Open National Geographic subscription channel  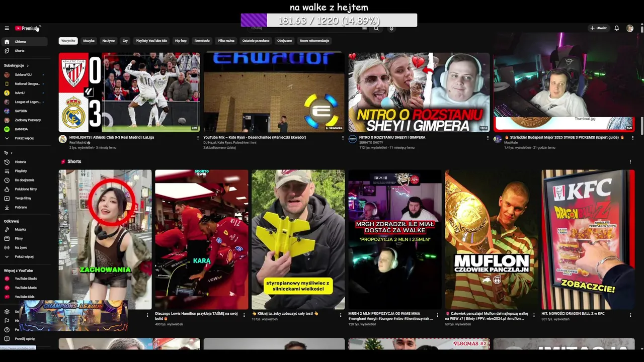pyautogui.click(x=25, y=84)
